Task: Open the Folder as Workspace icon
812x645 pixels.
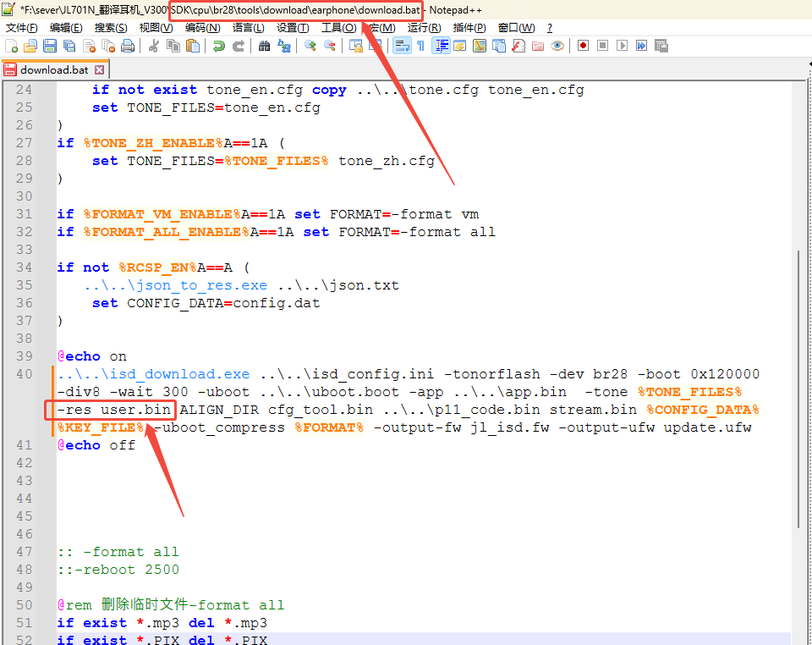Action: tap(538, 46)
